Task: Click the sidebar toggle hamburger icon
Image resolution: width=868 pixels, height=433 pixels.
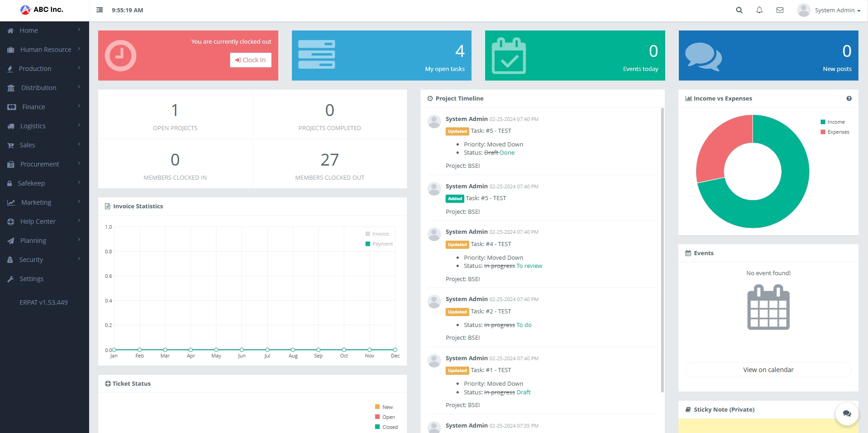Action: (100, 10)
